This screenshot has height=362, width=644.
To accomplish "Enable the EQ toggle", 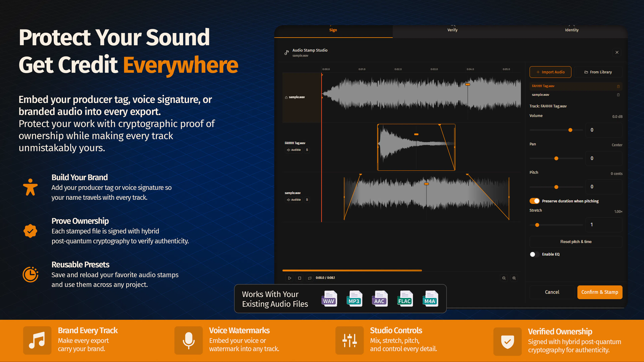I will point(534,254).
